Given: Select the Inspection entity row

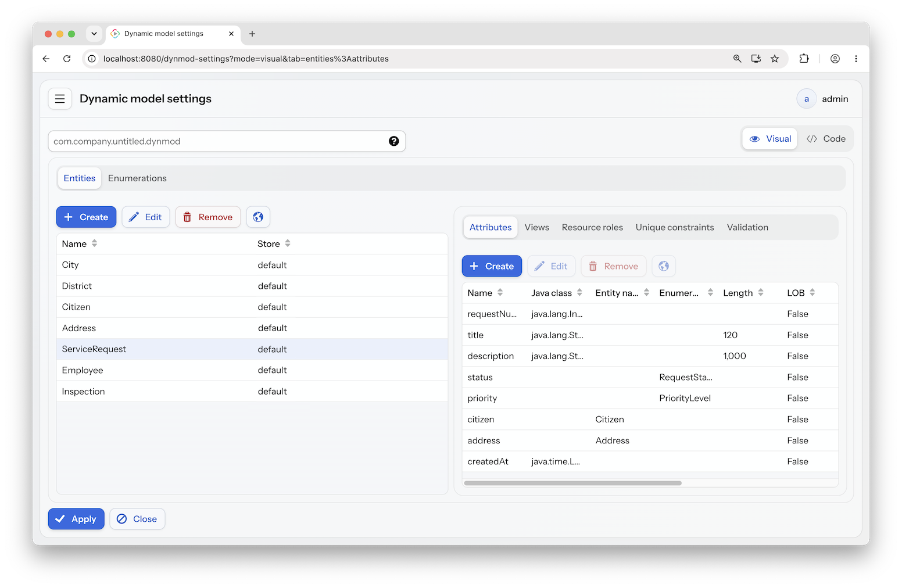Looking at the screenshot, I should pyautogui.click(x=252, y=392).
